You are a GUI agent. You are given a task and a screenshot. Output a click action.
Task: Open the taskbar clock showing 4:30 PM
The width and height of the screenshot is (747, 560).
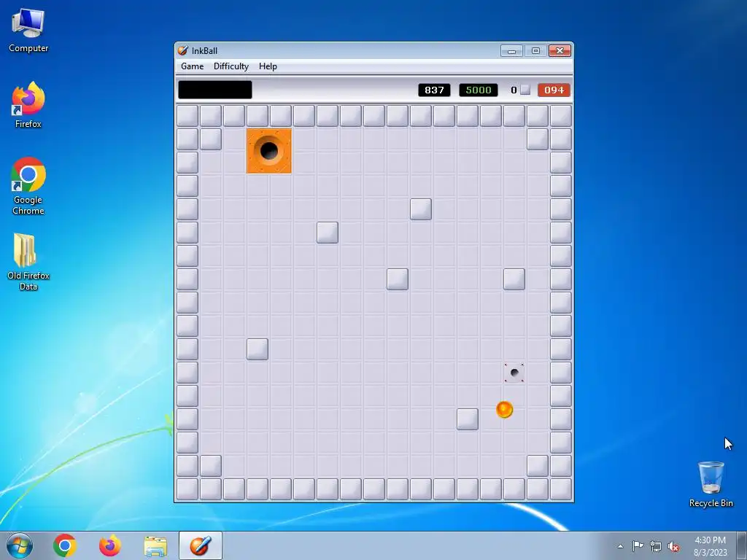pyautogui.click(x=711, y=545)
